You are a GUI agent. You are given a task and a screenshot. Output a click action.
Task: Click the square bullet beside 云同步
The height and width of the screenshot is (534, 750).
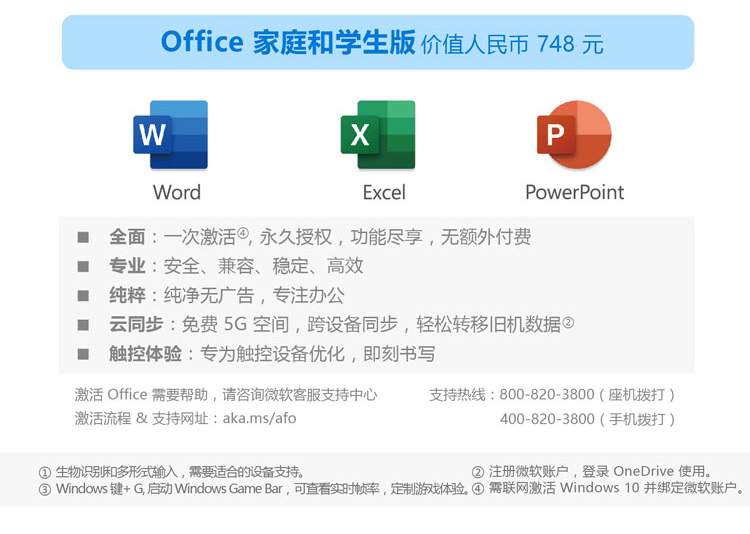[84, 325]
